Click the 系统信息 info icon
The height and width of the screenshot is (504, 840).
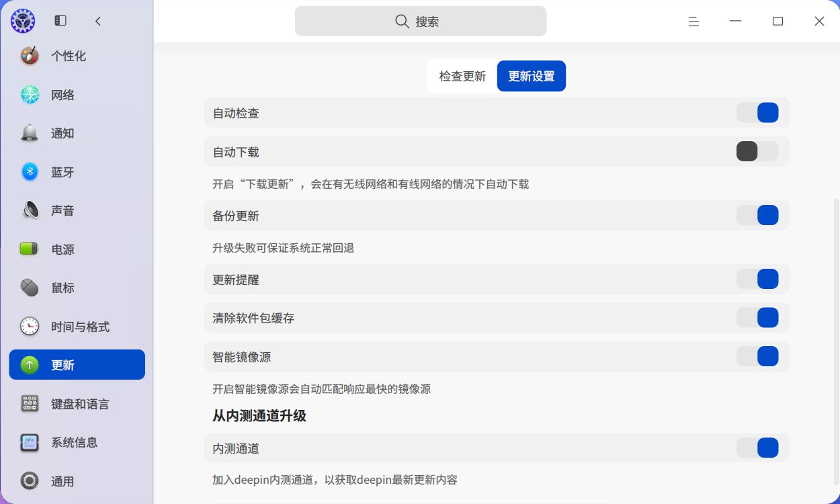[x=30, y=442]
